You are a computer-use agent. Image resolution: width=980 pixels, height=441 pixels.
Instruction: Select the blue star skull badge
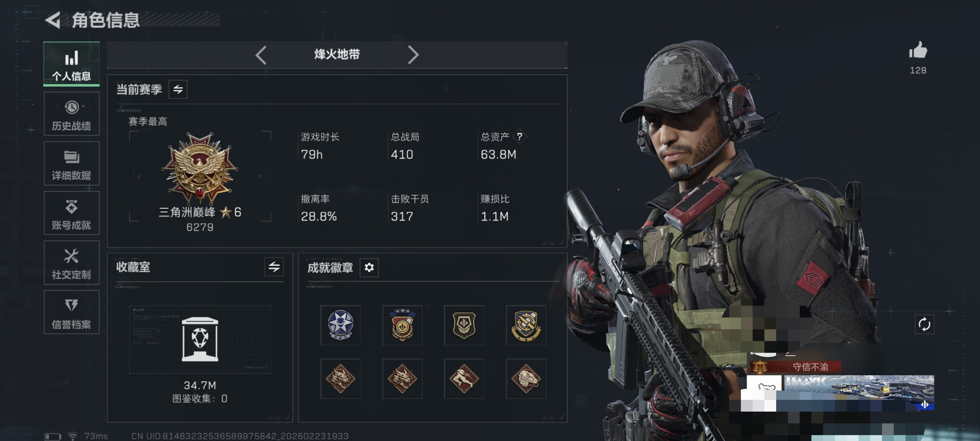point(340,325)
